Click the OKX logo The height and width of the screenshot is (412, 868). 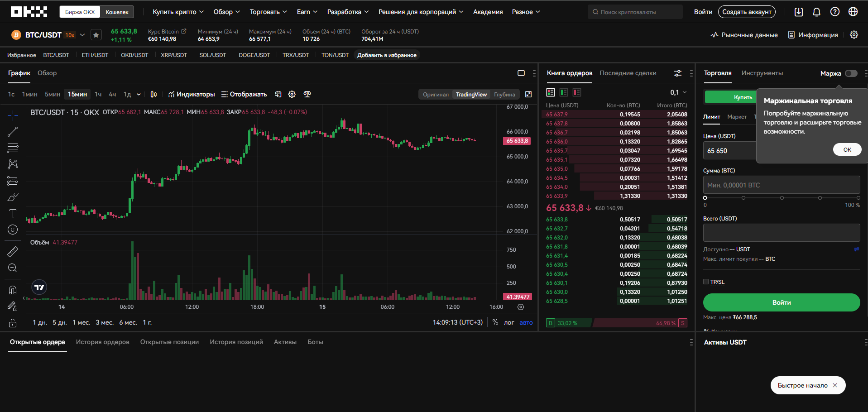coord(29,12)
